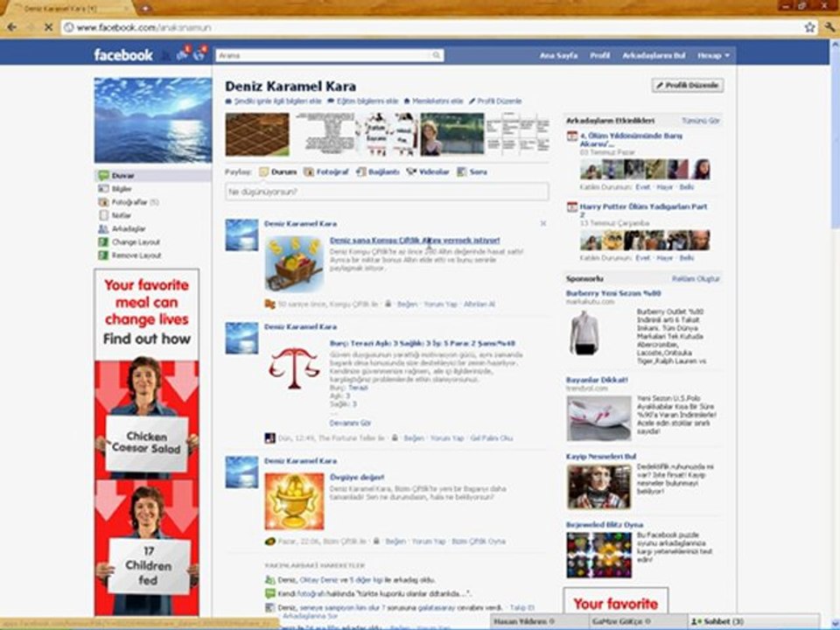Click Evet under the Harry Potter event
840x630 pixels.
642,257
